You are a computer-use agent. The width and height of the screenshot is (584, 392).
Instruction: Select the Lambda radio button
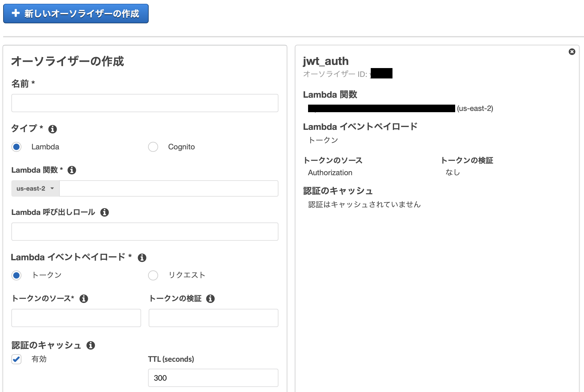click(x=16, y=147)
